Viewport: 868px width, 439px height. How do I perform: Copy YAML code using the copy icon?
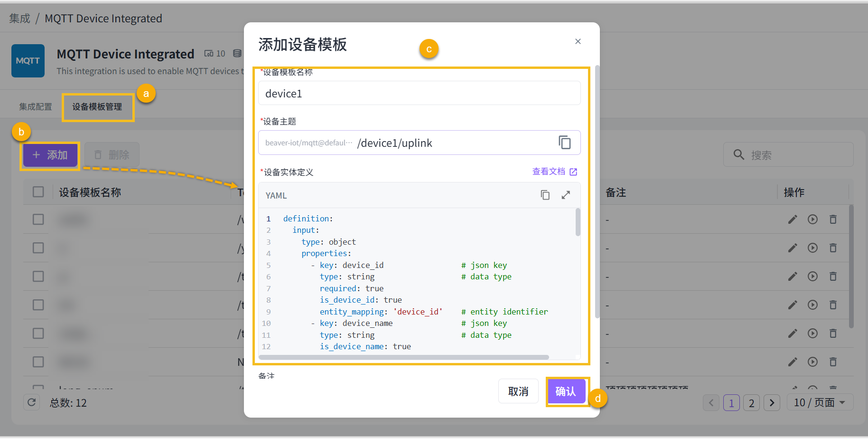click(x=545, y=195)
